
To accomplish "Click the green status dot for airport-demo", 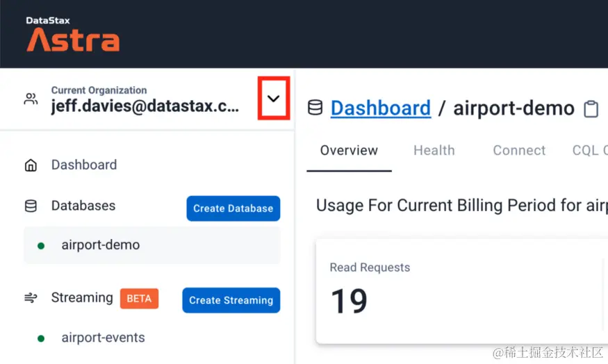I will 41,246.
